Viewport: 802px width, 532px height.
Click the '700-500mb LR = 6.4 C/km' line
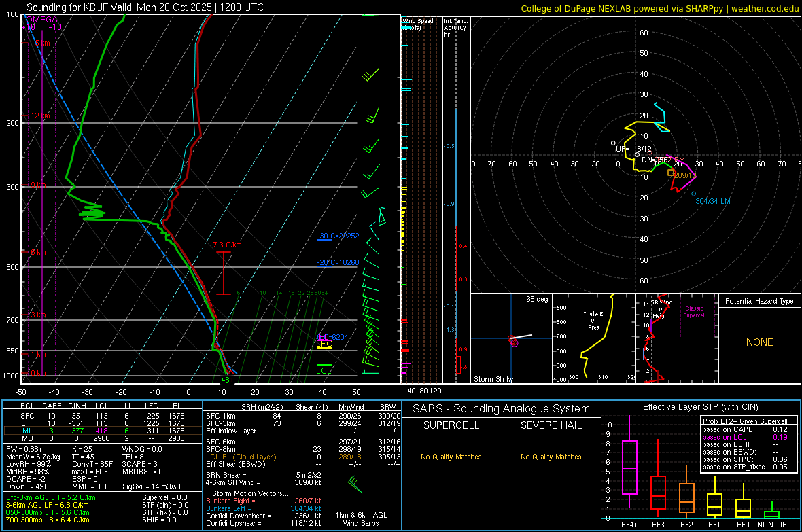tap(48, 520)
